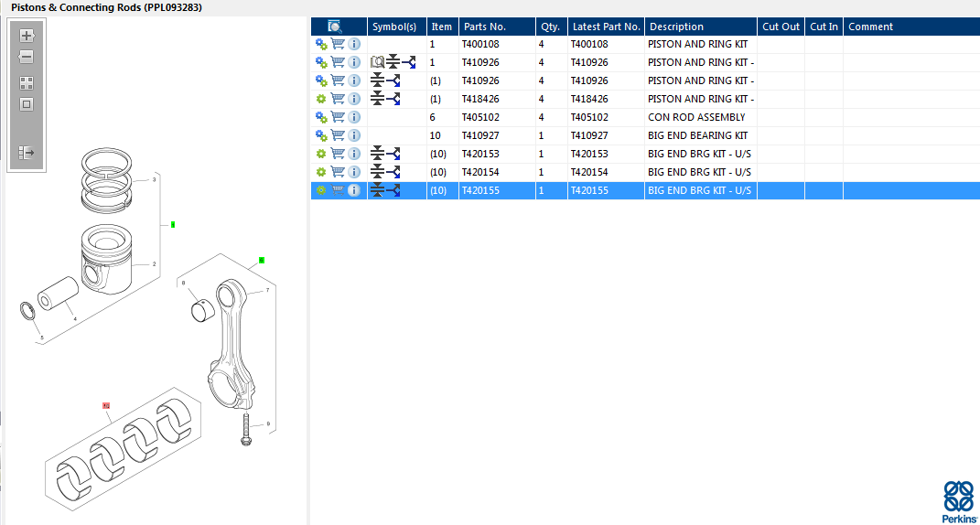The height and width of the screenshot is (525, 980).
Task: Click the list-arrow export icon in diagram toolbar
Action: [27, 153]
